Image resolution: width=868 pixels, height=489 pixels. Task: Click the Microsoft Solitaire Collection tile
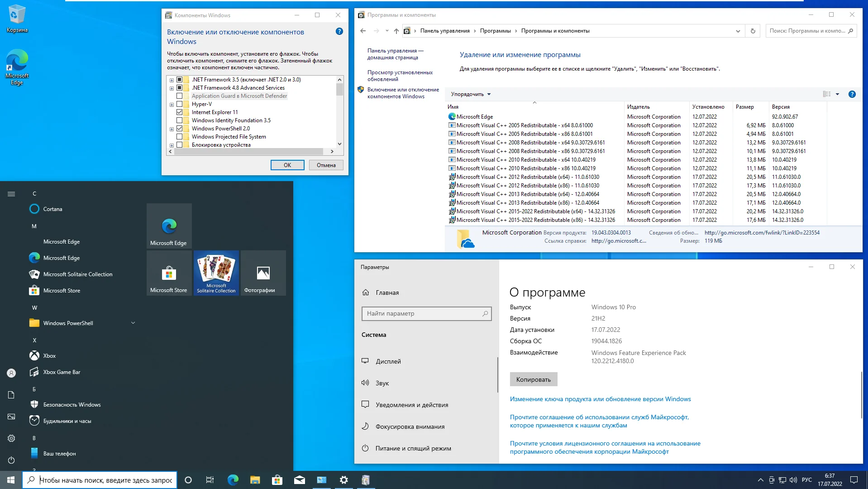(x=216, y=273)
